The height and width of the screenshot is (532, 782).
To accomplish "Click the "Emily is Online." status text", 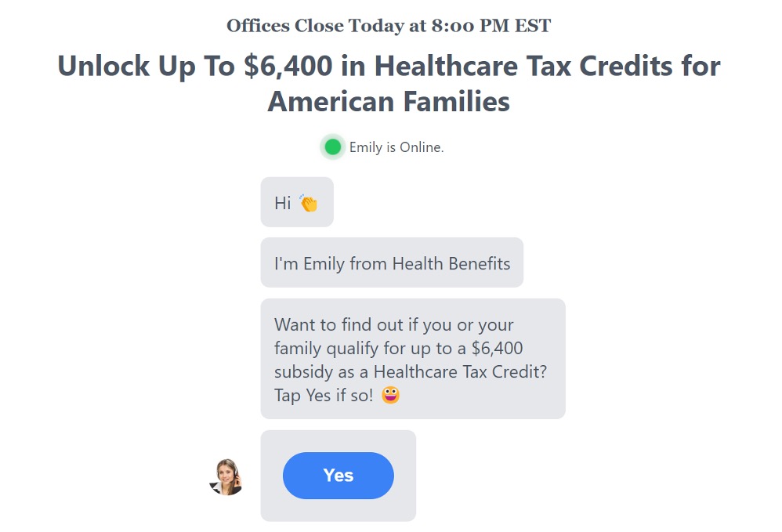I will tap(396, 147).
